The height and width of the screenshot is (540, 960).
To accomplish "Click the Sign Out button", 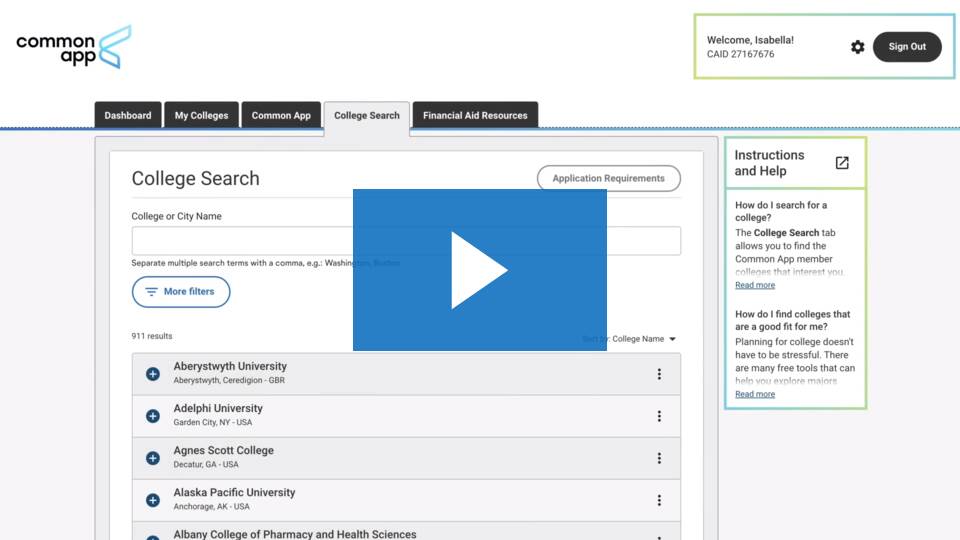I will (907, 47).
